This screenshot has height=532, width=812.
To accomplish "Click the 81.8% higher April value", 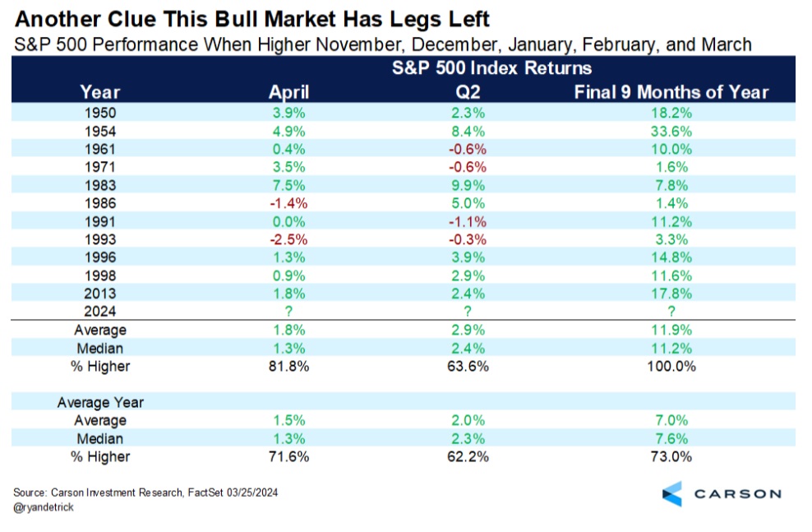I will (289, 366).
